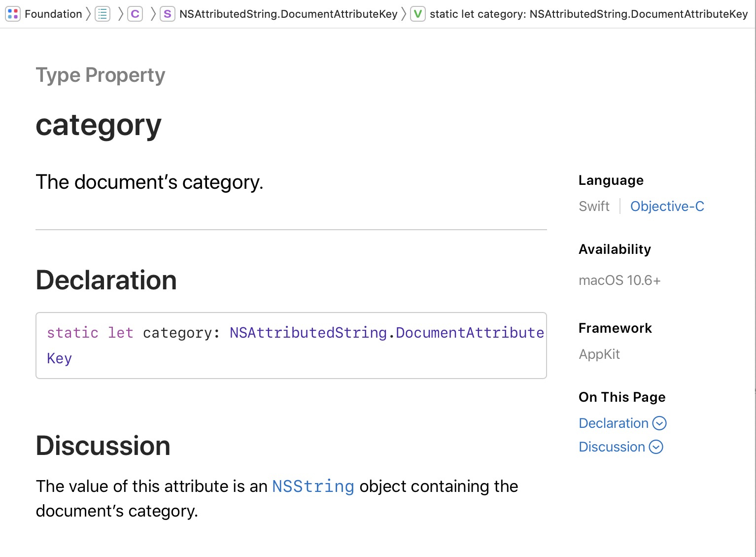The image size is (756, 557).
Task: Click the green V property icon
Action: pyautogui.click(x=418, y=14)
